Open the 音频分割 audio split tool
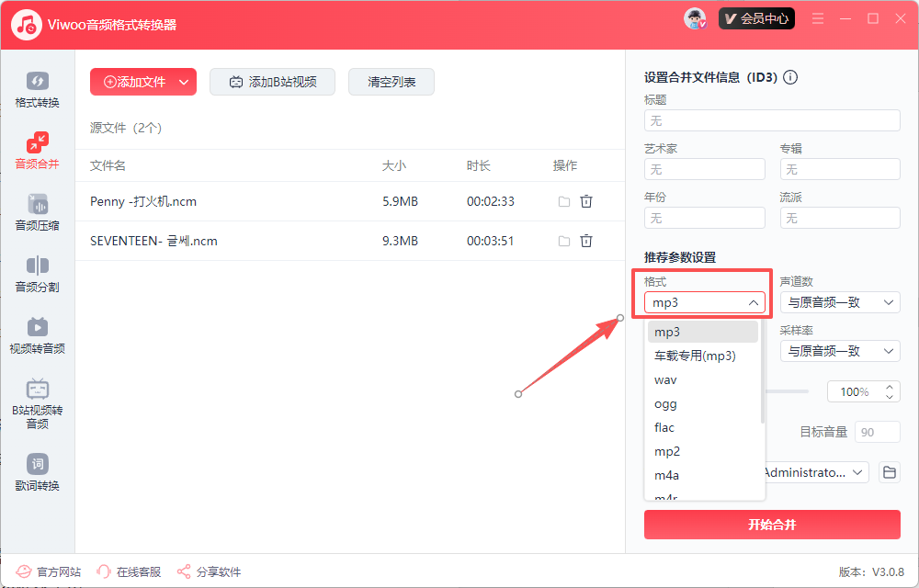 37,274
